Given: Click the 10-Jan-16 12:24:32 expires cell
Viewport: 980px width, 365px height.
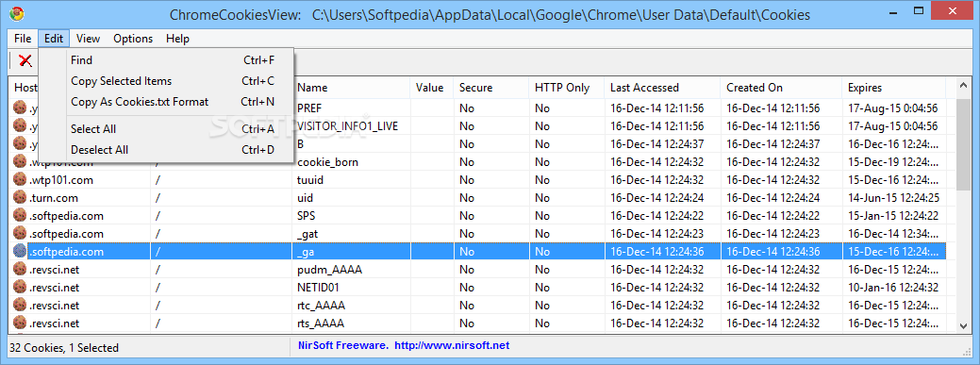Looking at the screenshot, I should point(893,288).
